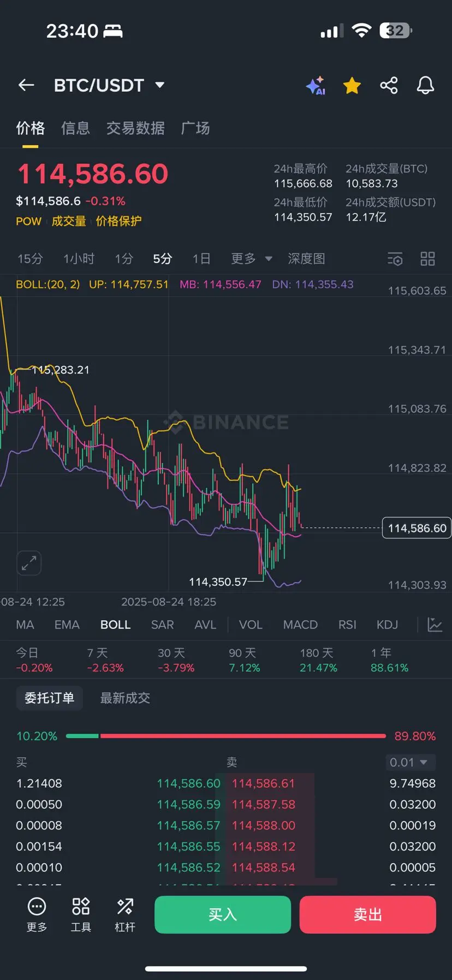Screen dimensions: 452x980
Task: Tap the chart high label 115,283.21
Action: pyautogui.click(x=61, y=370)
